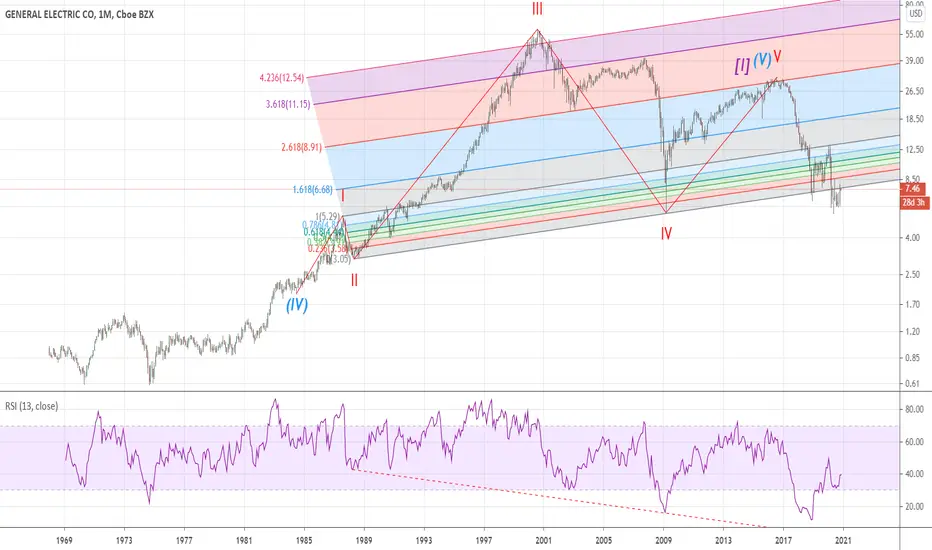Viewport: 932px width, 550px height.
Task: Click the 2021 date on time axis
Action: point(843,540)
